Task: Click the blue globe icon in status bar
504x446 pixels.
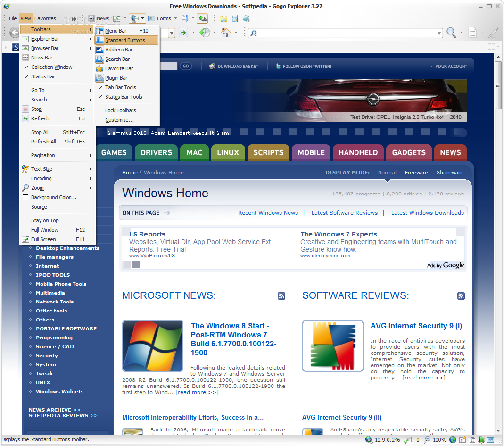Action: click(x=453, y=439)
